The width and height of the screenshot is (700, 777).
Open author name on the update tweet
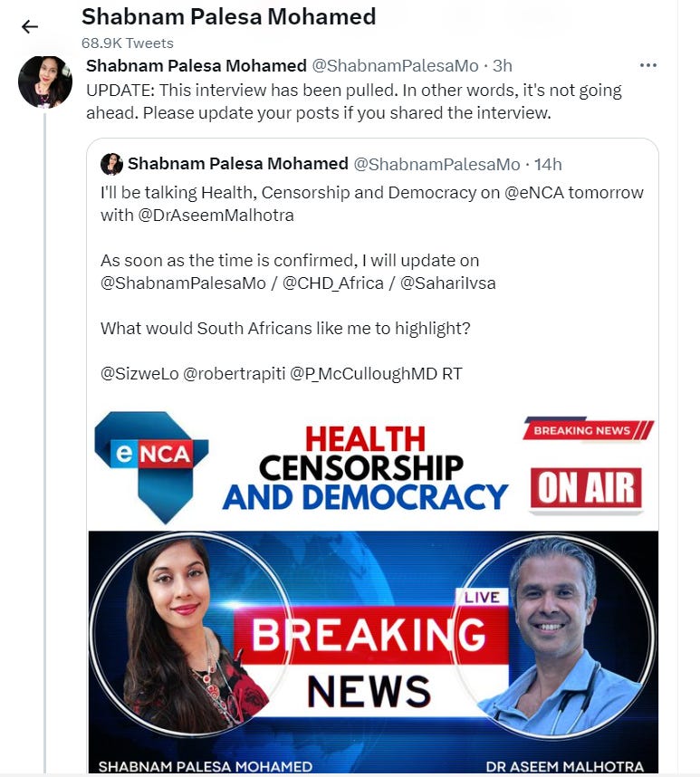pyautogui.click(x=197, y=65)
